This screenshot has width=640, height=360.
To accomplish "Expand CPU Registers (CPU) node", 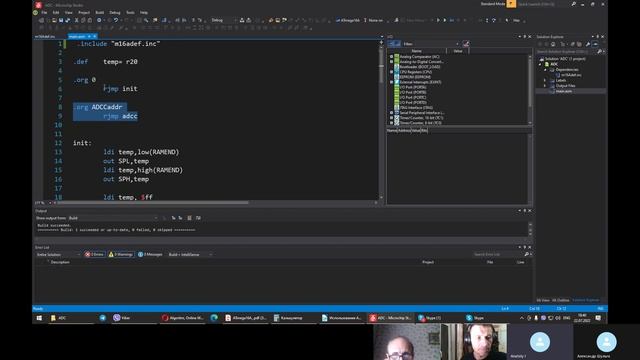I will (391, 72).
